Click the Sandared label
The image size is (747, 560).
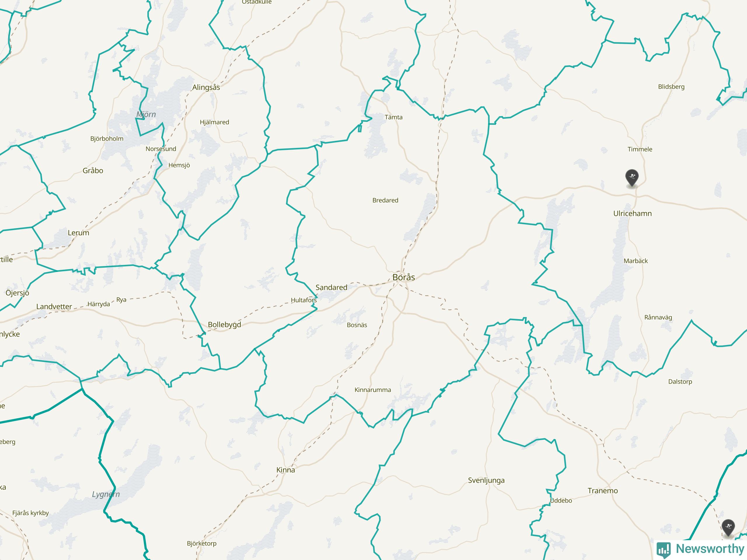(331, 287)
